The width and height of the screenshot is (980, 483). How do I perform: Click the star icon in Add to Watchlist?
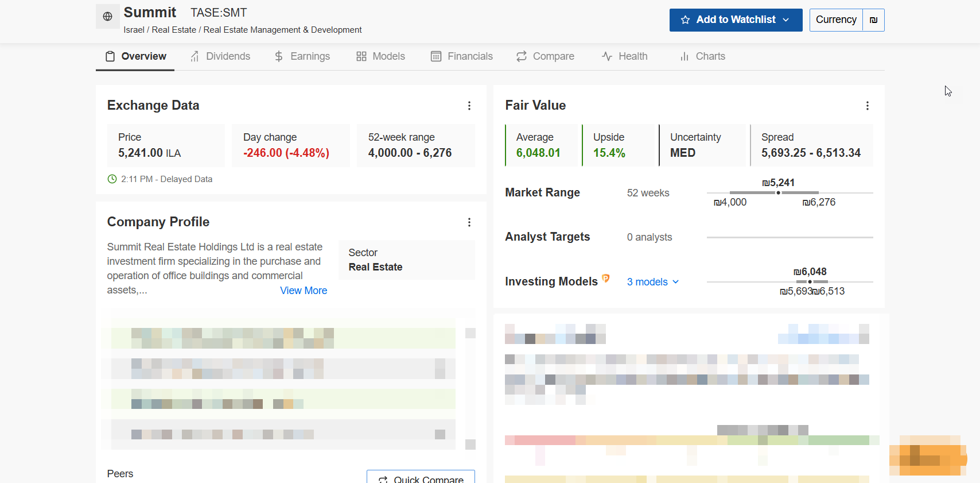[x=685, y=20]
